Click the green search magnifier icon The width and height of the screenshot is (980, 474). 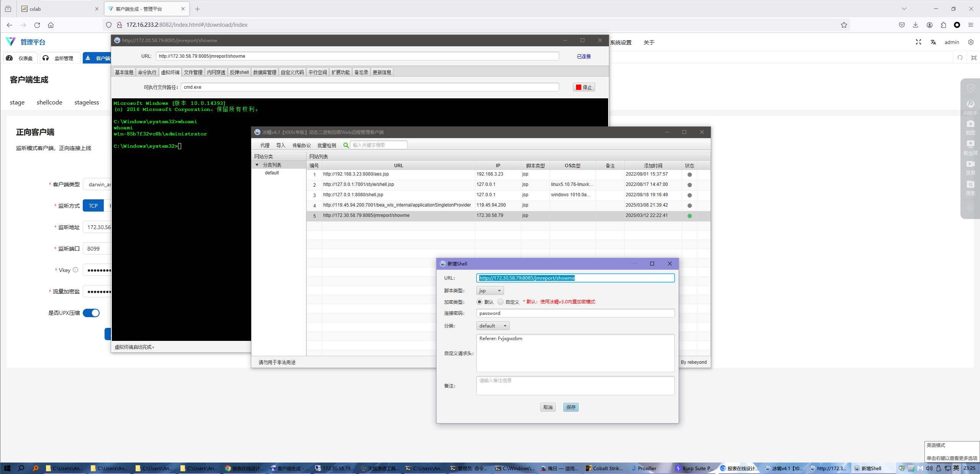point(346,145)
